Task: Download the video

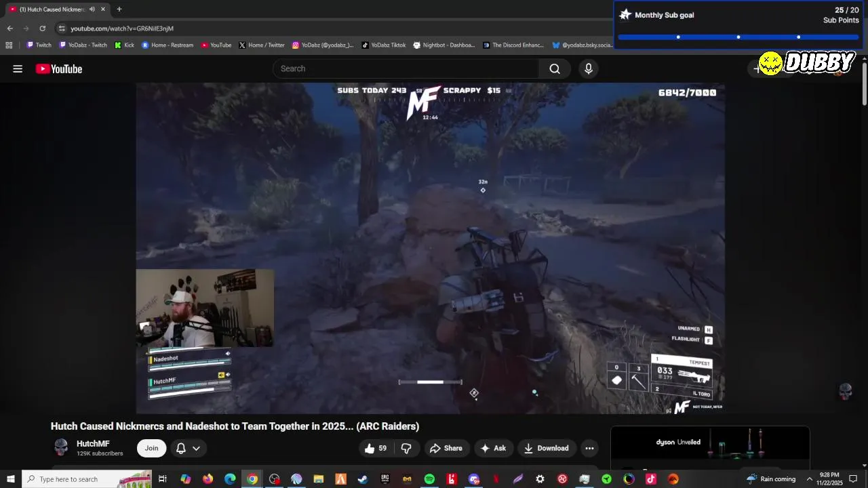Action: (x=546, y=448)
